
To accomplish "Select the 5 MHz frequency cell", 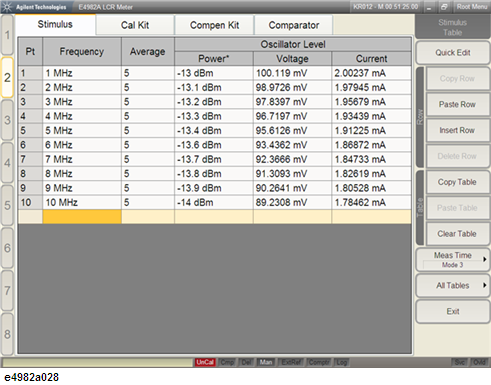I will click(82, 130).
